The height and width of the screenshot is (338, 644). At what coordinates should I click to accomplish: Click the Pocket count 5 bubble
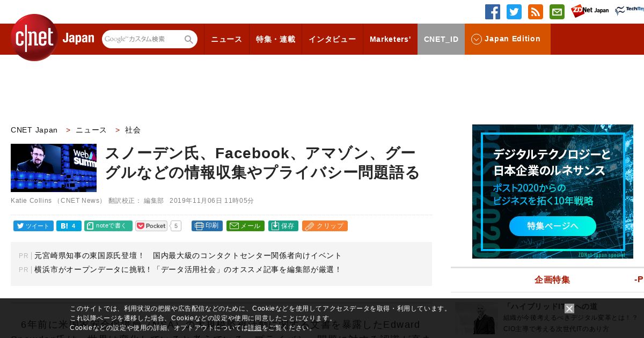[x=176, y=226]
